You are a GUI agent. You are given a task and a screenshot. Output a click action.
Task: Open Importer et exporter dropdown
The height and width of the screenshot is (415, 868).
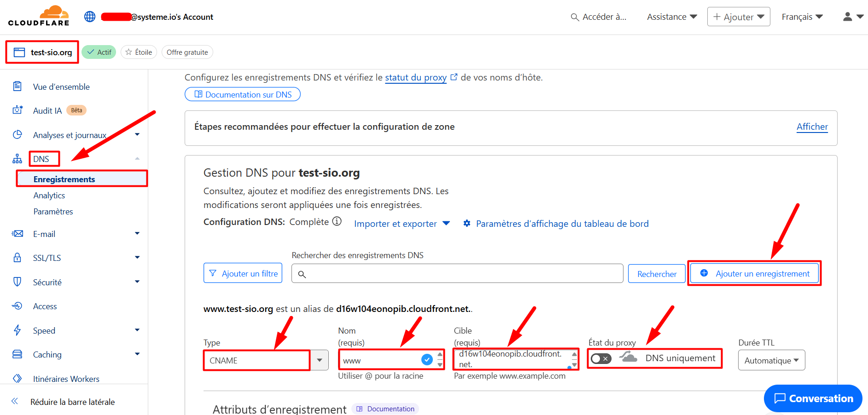click(x=402, y=224)
